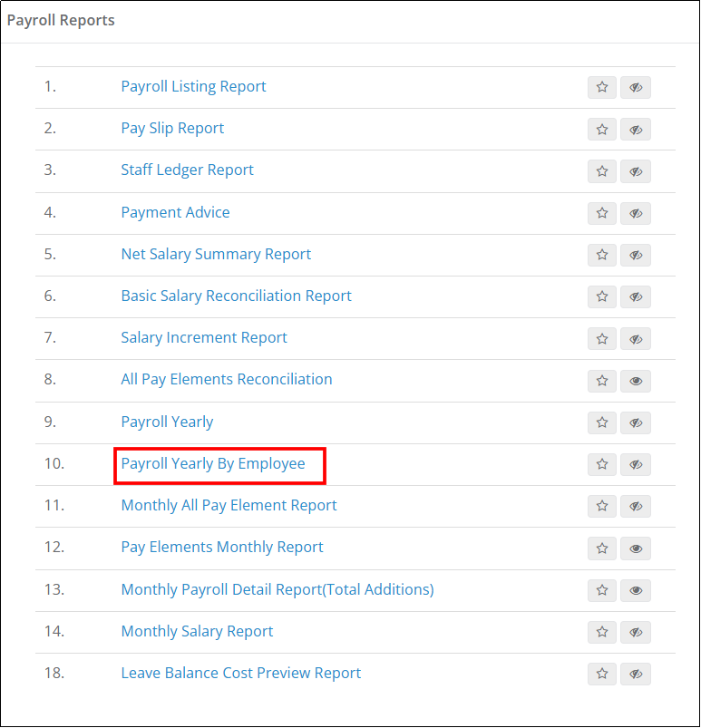Image resolution: width=701 pixels, height=728 pixels.
Task: Toggle visibility of Payroll Listing Report
Action: 636,87
